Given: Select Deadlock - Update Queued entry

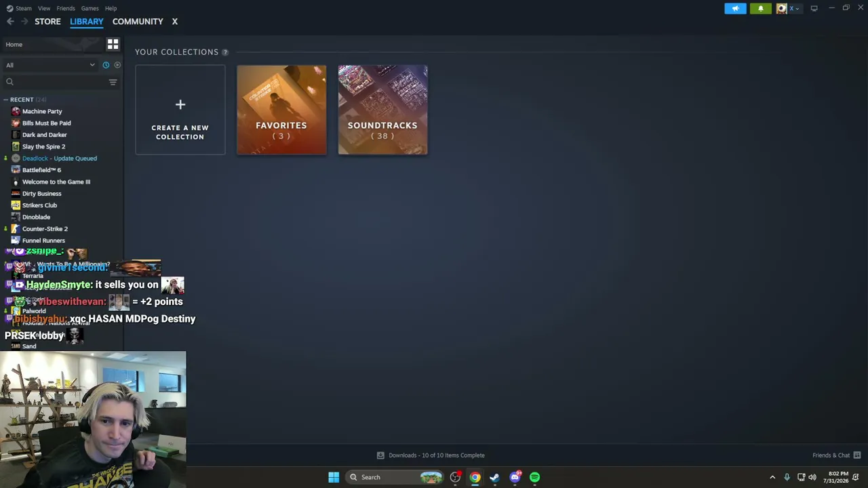Looking at the screenshot, I should 60,159.
